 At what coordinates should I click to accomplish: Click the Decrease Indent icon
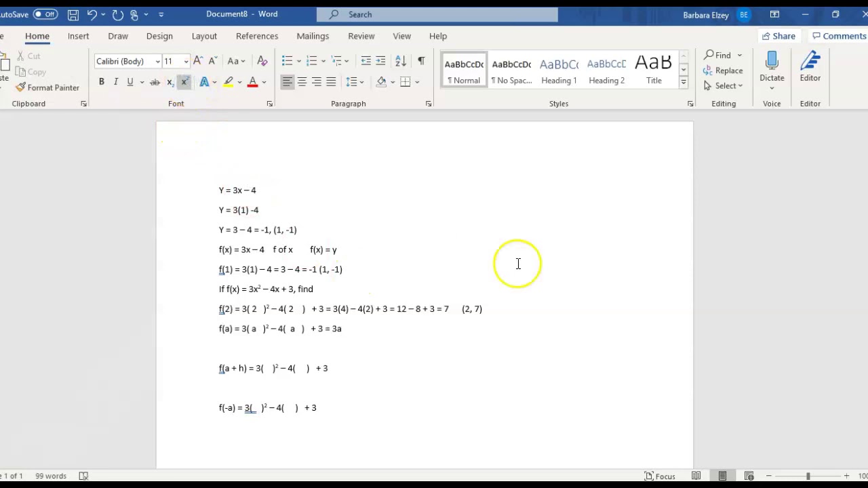tap(366, 61)
